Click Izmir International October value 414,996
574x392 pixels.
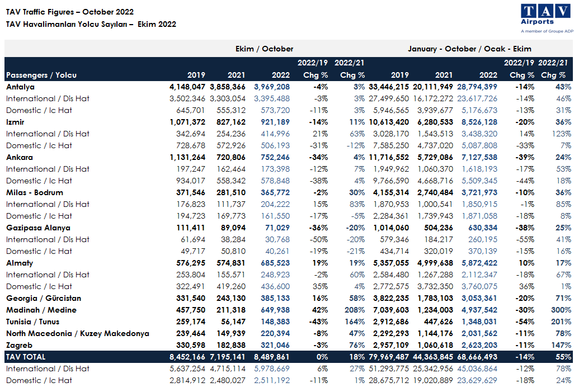[x=275, y=134]
